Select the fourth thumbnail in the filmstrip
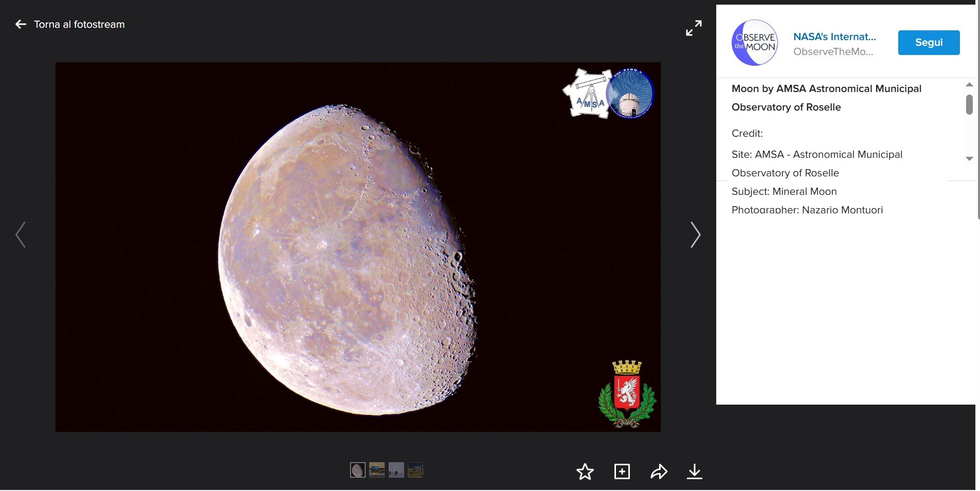 click(x=415, y=470)
